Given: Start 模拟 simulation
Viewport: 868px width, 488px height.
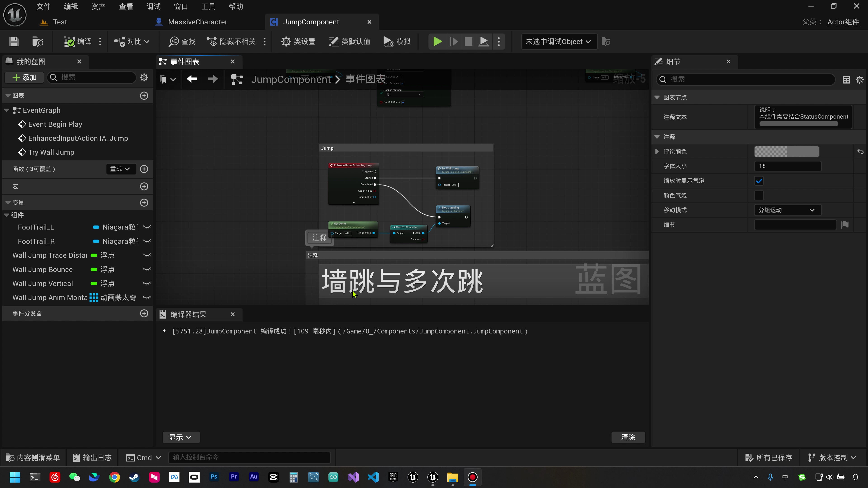Looking at the screenshot, I should (x=397, y=41).
